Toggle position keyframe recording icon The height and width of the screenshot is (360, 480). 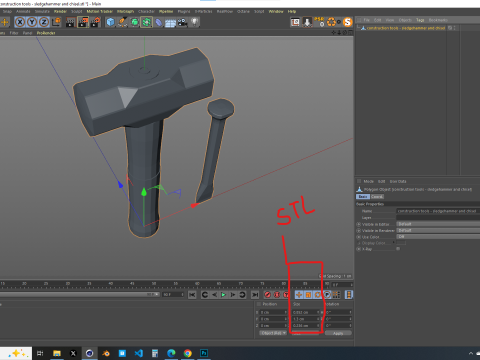pos(299,295)
